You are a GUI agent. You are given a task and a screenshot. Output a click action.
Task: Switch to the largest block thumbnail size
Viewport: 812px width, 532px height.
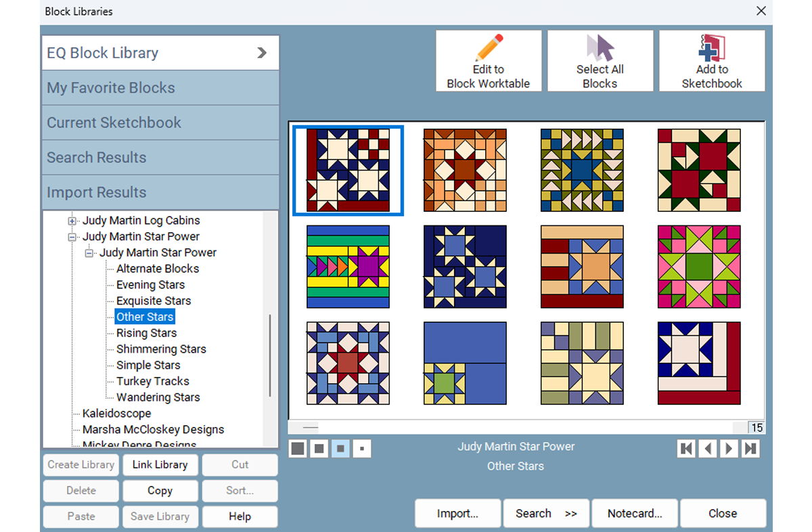click(x=298, y=449)
